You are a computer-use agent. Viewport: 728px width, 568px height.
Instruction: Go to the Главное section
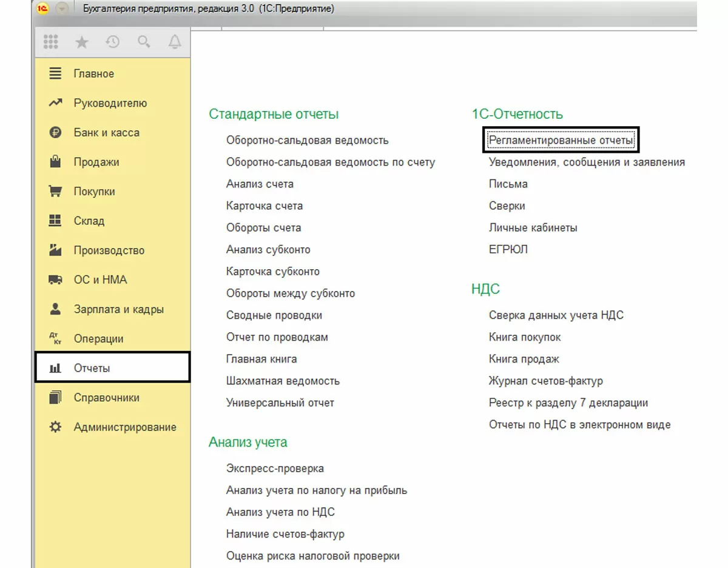(94, 74)
